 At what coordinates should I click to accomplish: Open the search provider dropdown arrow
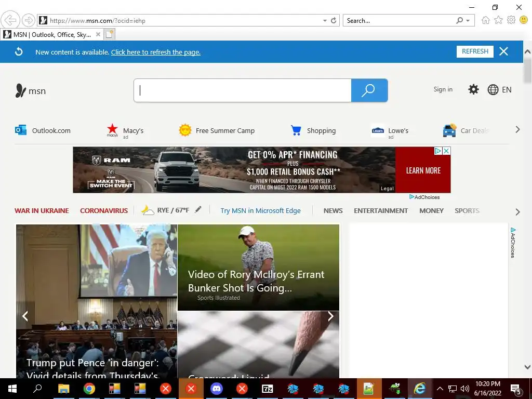(x=468, y=21)
